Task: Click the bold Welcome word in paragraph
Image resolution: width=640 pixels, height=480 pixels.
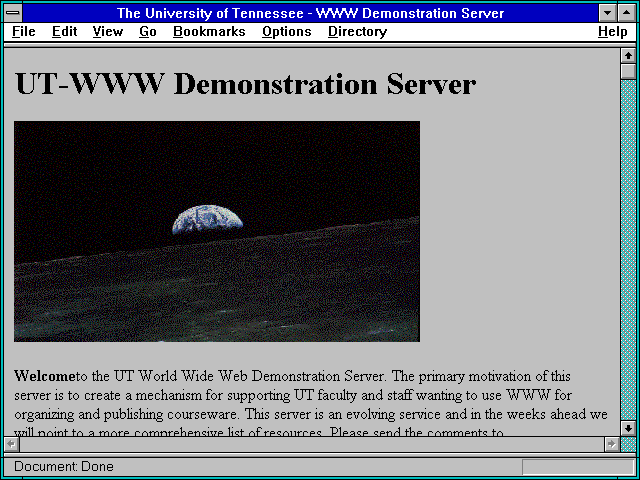Action: [x=45, y=376]
